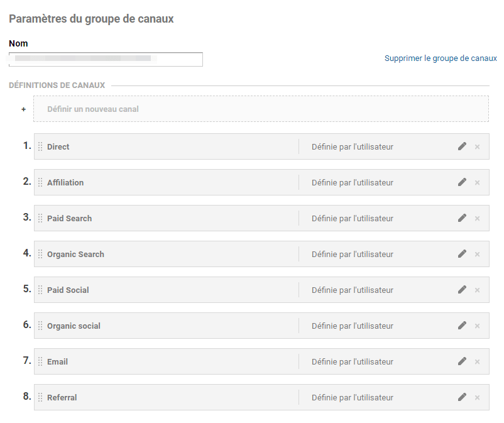
Task: Remove the Affiliation channel with X icon
Action: (478, 182)
